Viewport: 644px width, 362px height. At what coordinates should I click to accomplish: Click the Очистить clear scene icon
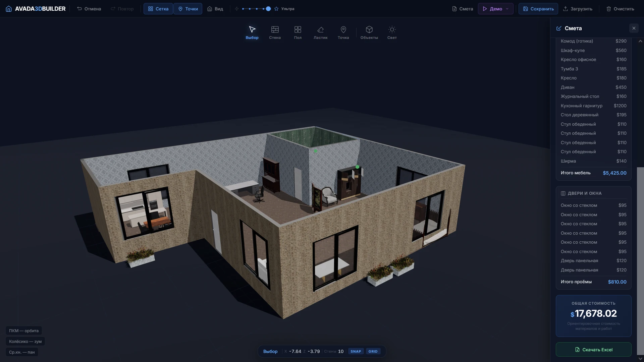tap(608, 9)
